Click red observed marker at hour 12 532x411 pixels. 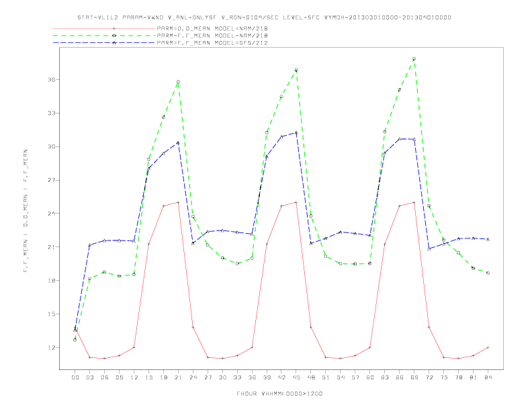point(134,348)
